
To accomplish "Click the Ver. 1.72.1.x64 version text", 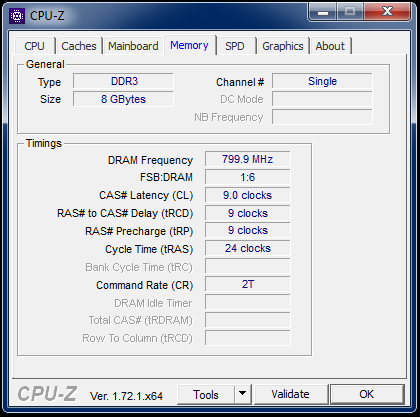I will 126,396.
